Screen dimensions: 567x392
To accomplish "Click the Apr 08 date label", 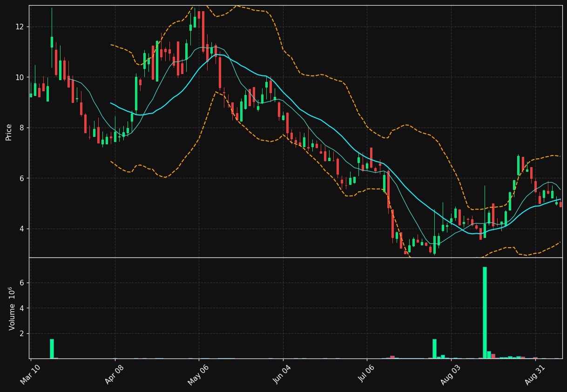I will [x=115, y=374].
